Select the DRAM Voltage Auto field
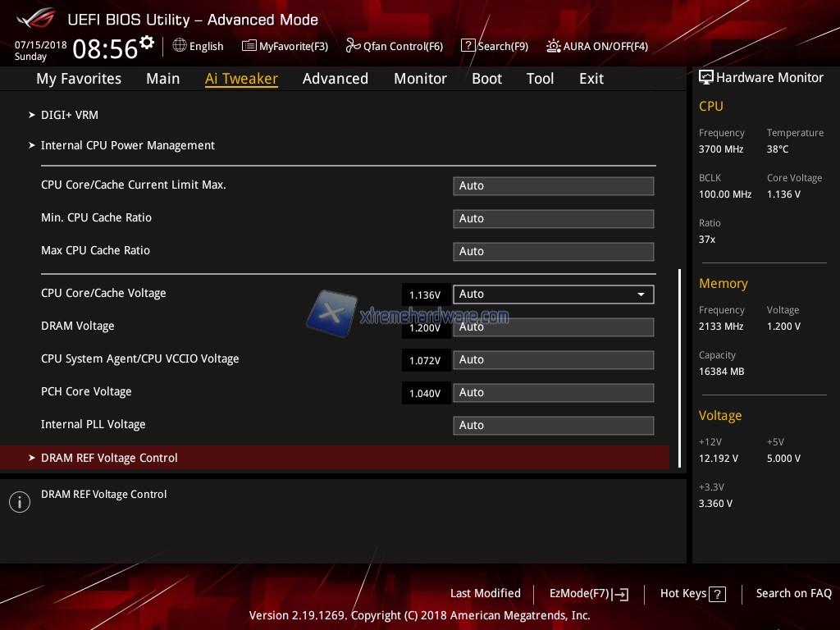Viewport: 840px width, 630px height. [x=554, y=326]
